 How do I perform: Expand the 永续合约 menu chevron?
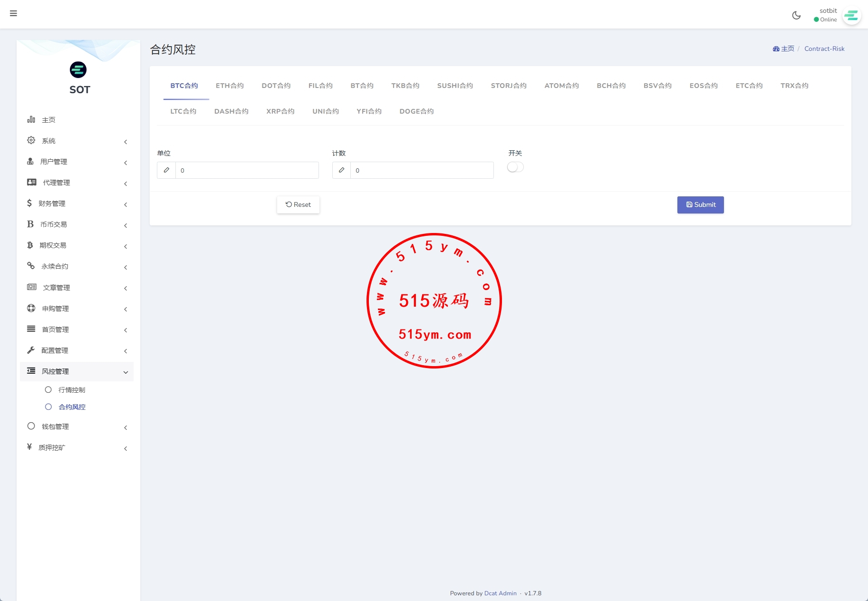click(x=125, y=267)
